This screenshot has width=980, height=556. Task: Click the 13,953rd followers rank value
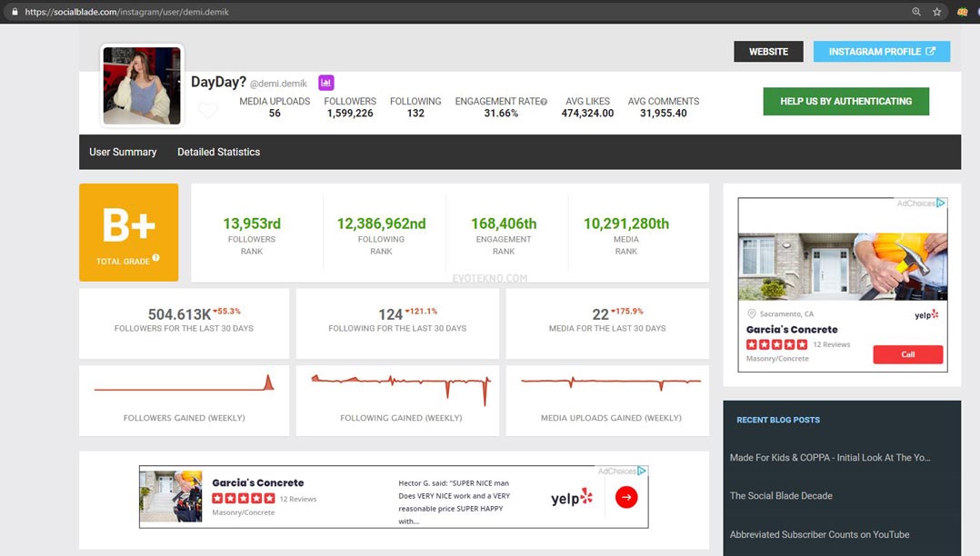[252, 223]
